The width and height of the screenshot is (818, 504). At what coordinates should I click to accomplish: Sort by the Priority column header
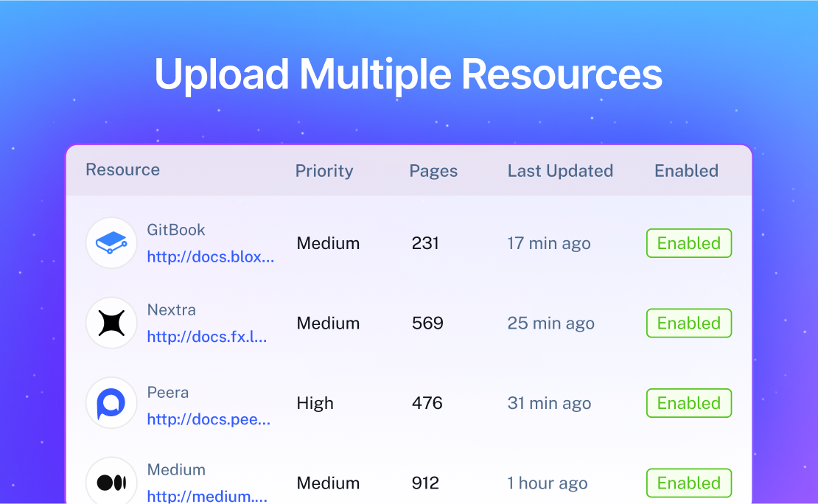point(324,170)
